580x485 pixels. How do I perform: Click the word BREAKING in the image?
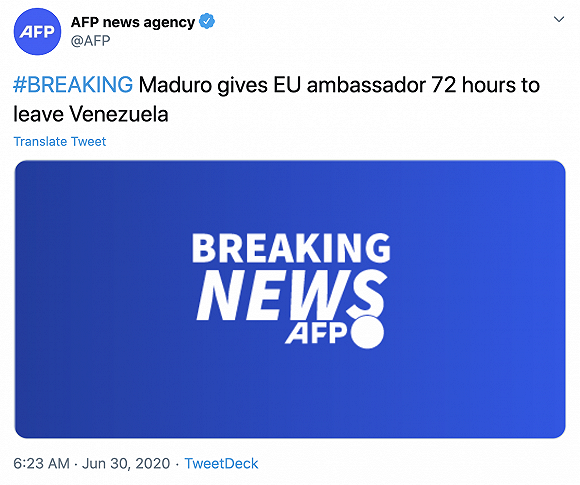(291, 248)
